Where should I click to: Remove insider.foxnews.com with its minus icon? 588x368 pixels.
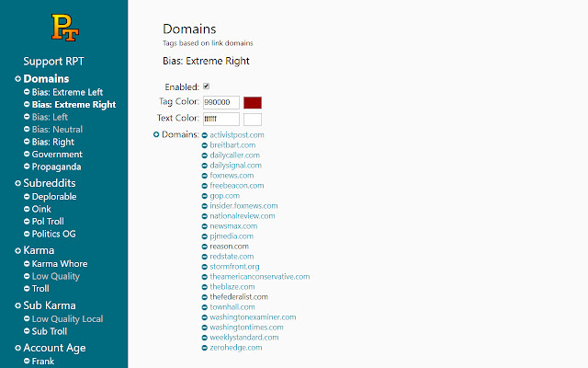pyautogui.click(x=205, y=206)
